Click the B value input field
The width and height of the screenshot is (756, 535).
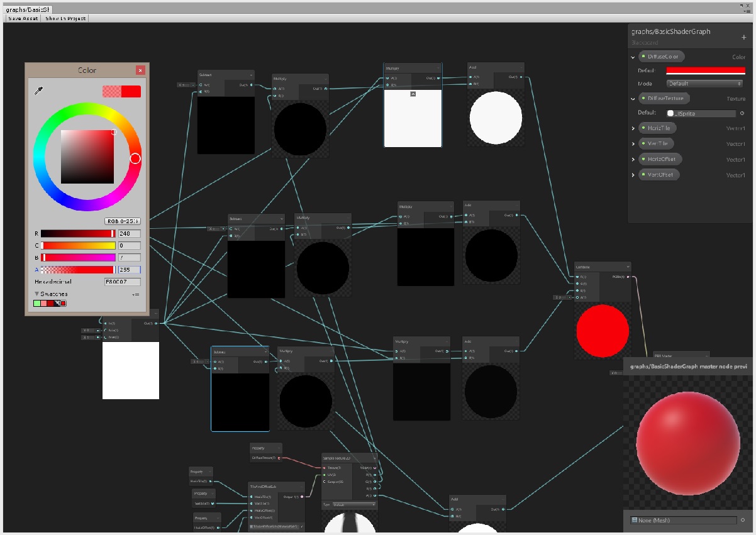[129, 257]
